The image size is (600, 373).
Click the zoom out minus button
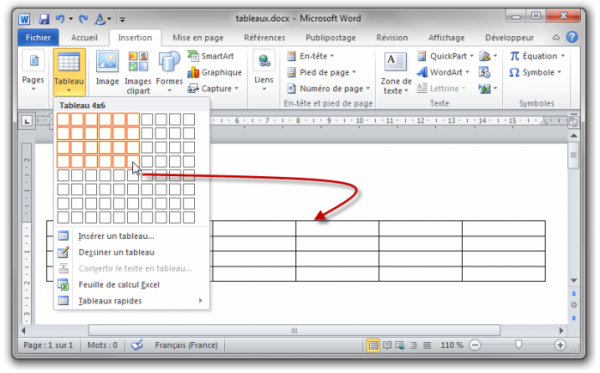click(475, 345)
